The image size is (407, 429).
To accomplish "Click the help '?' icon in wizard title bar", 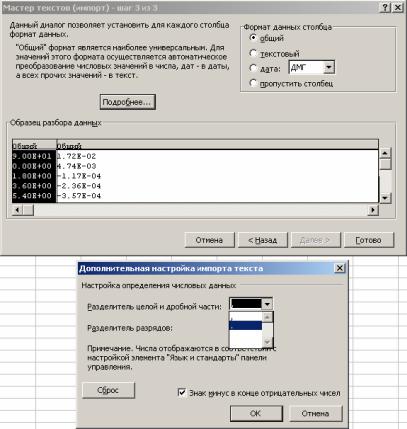I will pyautogui.click(x=385, y=8).
